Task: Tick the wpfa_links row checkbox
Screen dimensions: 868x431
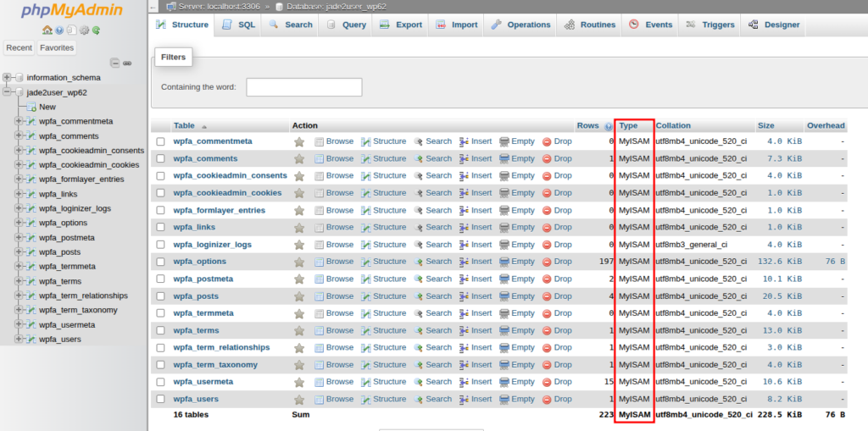Action: 160,228
